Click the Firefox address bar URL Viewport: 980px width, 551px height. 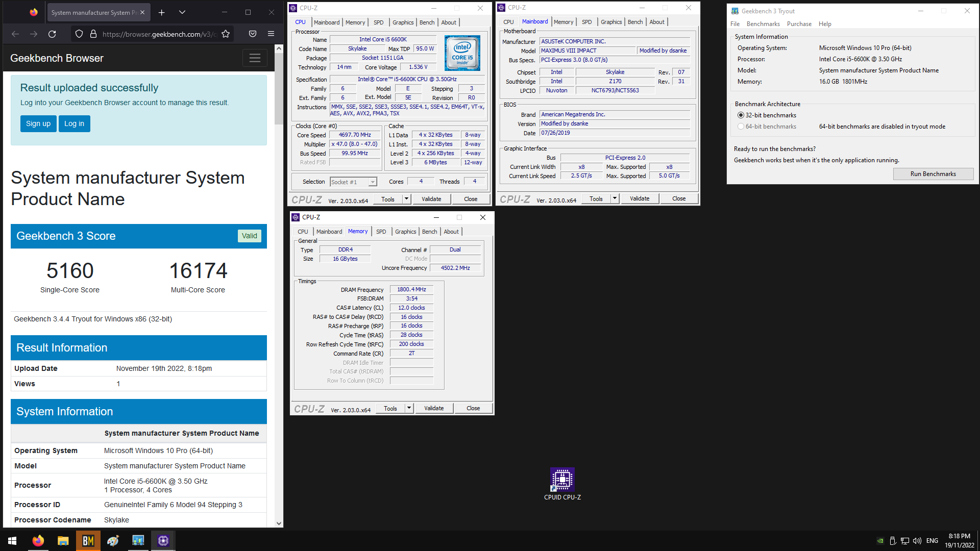click(x=159, y=34)
